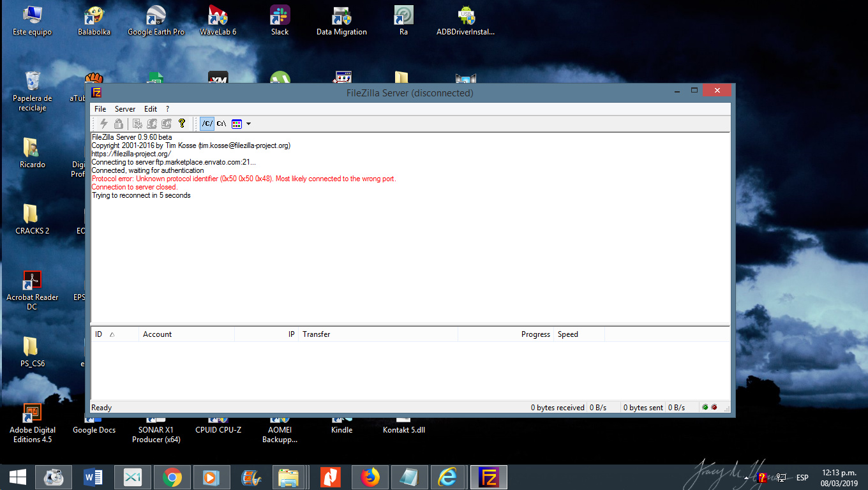868x490 pixels.
Task: Click the '0 bytes received' status field
Action: (x=557, y=408)
